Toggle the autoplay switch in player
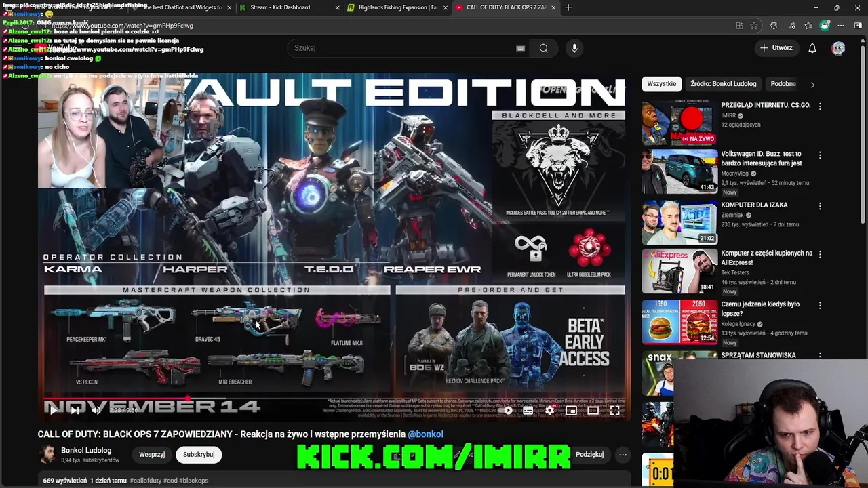The image size is (868, 488). tap(507, 410)
